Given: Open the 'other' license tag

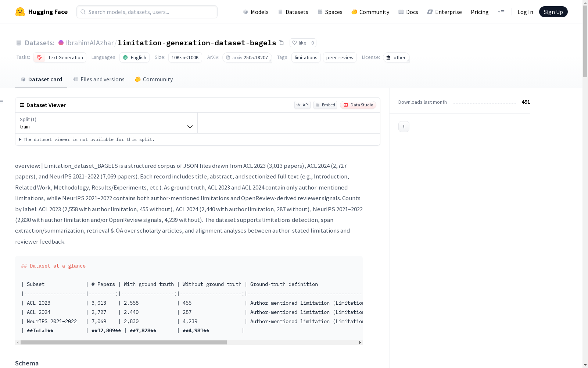Looking at the screenshot, I should [396, 57].
